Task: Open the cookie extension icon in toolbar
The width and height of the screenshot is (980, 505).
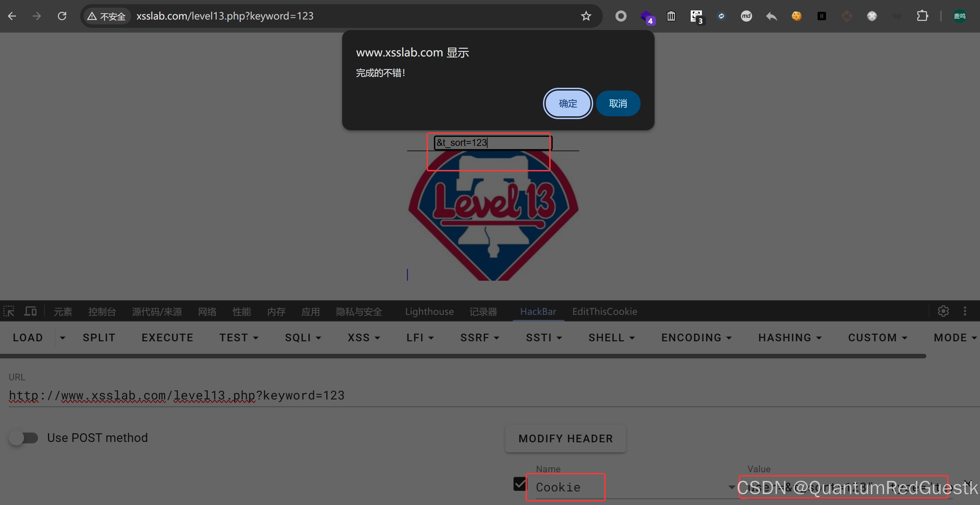Action: click(x=796, y=16)
